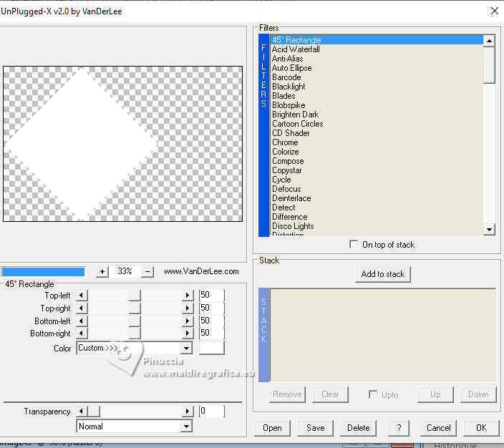Click Filters list scroll up arrow
The image size is (504, 448).
click(489, 41)
